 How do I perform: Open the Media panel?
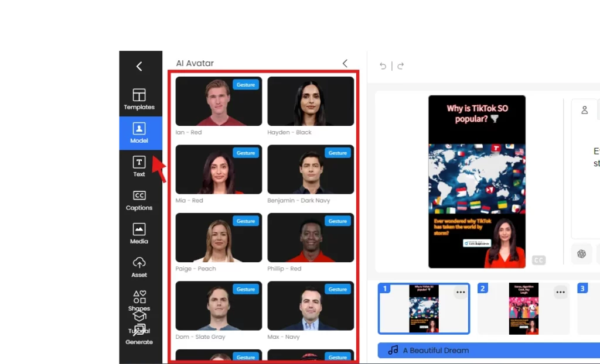pos(139,233)
